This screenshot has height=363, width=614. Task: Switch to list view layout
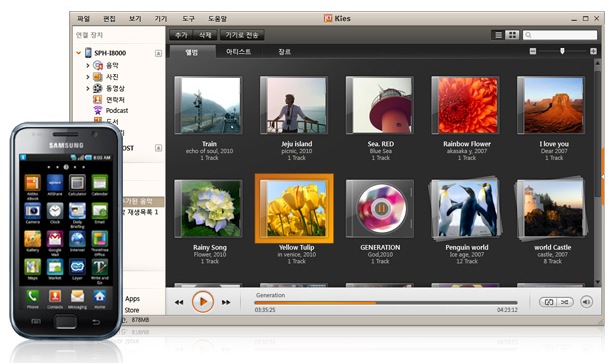click(x=498, y=35)
